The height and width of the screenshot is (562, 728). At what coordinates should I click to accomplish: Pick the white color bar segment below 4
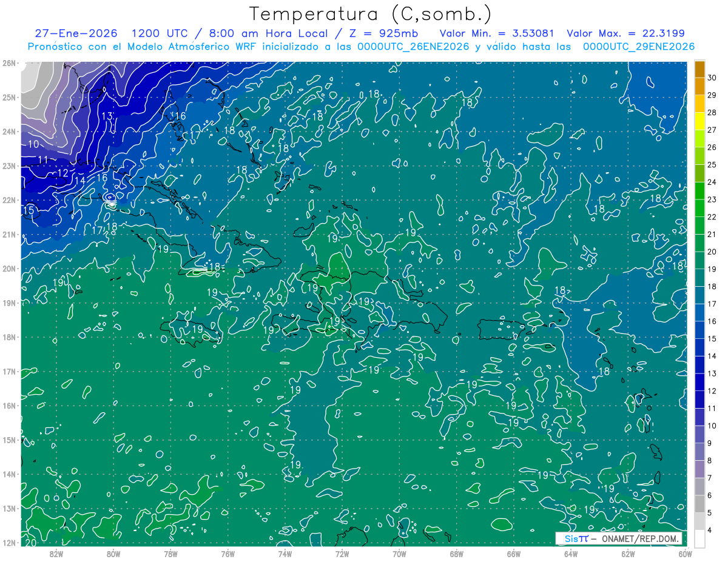699,538
